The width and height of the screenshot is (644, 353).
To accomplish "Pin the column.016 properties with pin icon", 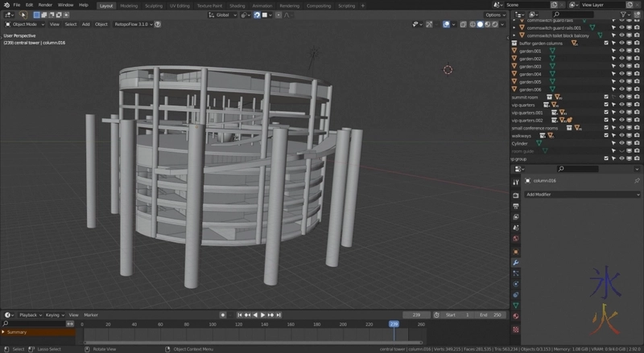I will tap(637, 181).
